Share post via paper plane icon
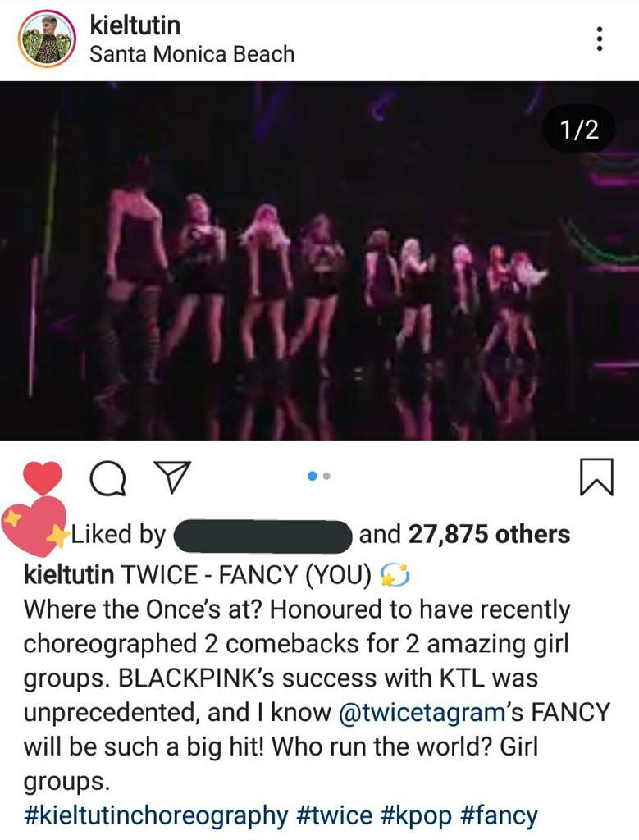Screen dimensions: 639x840 tap(172, 477)
